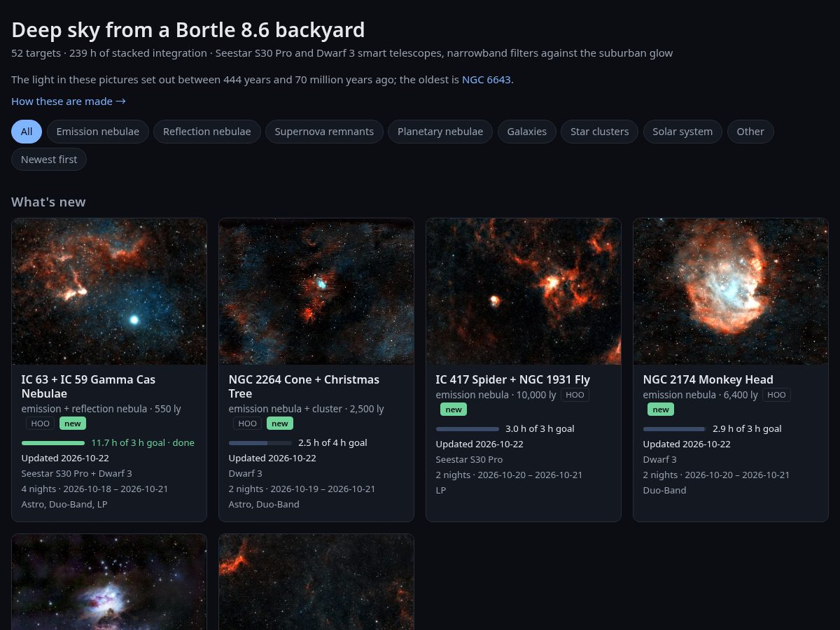Click '3.0 h of 3 h goal' text
Image resolution: width=840 pixels, height=630 pixels.
(x=540, y=429)
